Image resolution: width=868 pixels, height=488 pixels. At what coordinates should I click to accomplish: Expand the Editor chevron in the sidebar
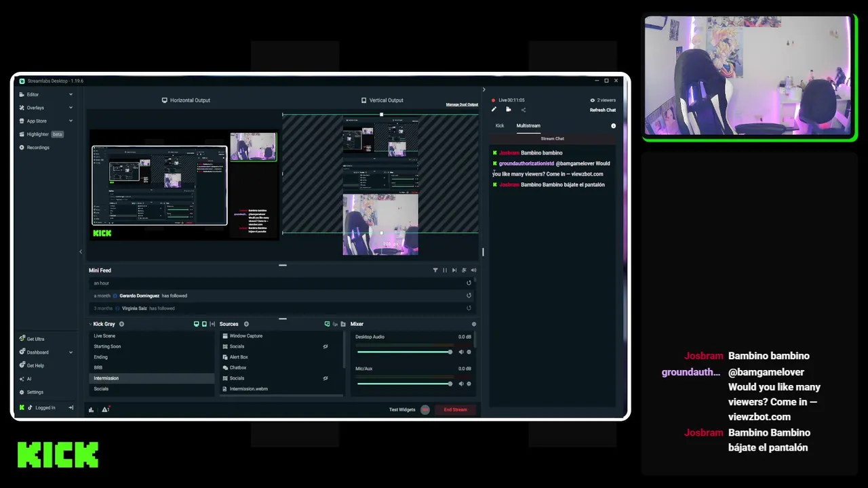pyautogui.click(x=71, y=94)
